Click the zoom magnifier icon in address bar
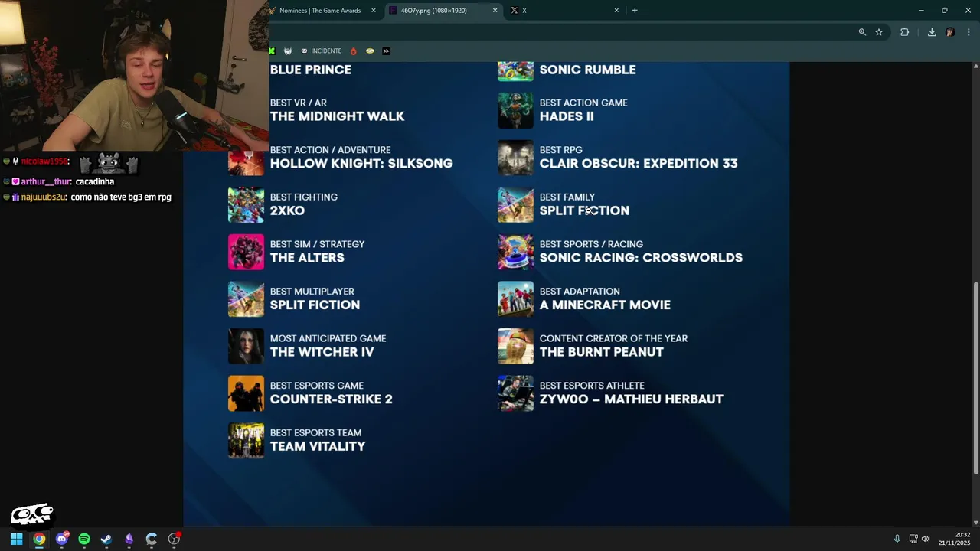 862,32
